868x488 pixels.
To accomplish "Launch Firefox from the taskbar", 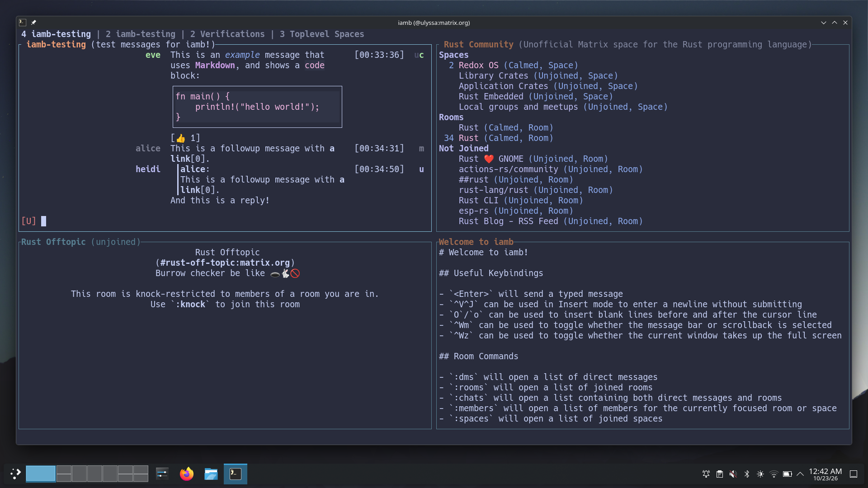I will click(x=186, y=474).
